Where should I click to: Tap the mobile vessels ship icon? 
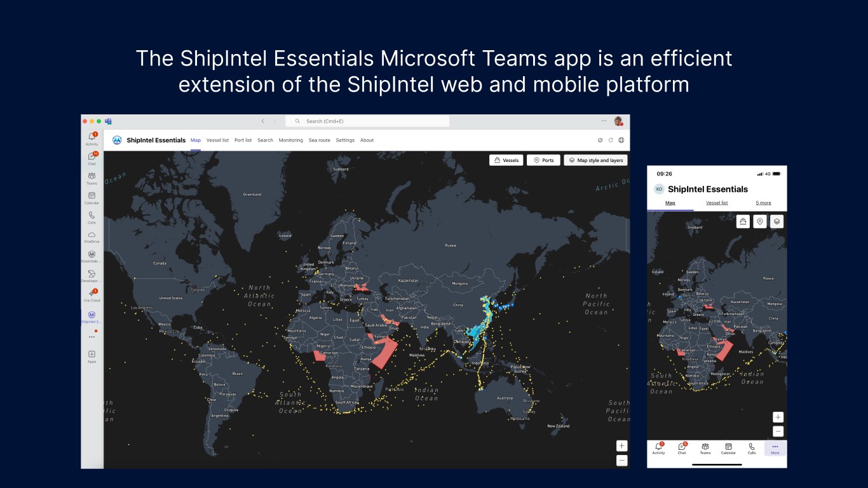point(743,221)
